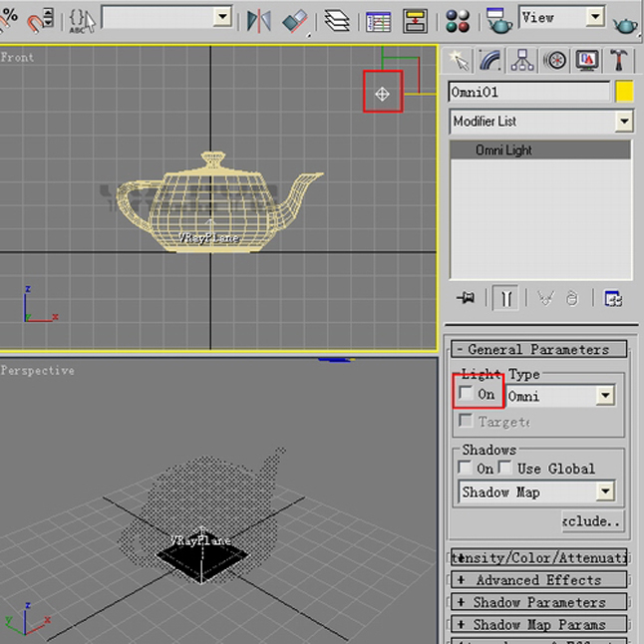Collapse General Parameters rollout
The width and height of the screenshot is (644, 644).
coord(539,349)
